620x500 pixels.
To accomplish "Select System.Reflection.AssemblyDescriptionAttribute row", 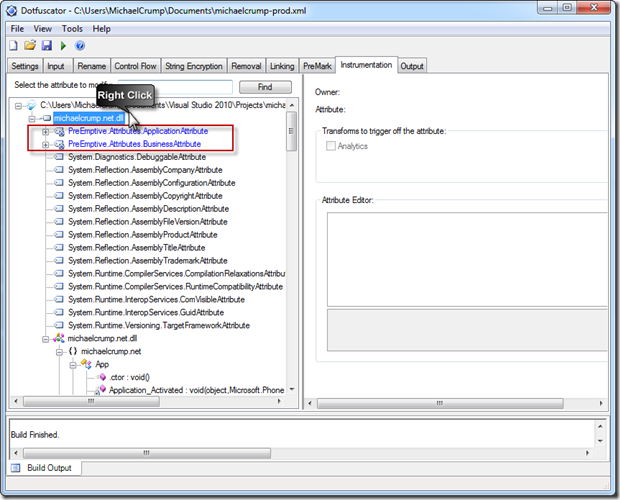I will [148, 209].
